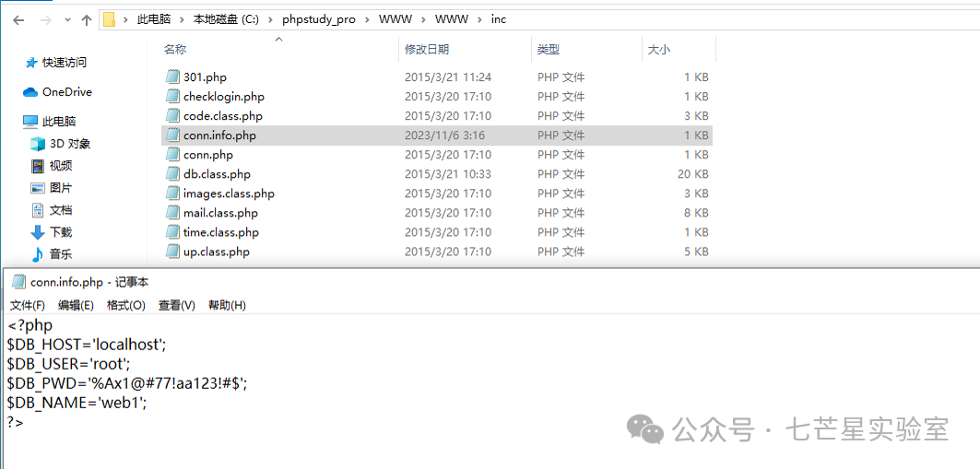Open the recent locations dropdown chevron
980x469 pixels.
pos(68,20)
